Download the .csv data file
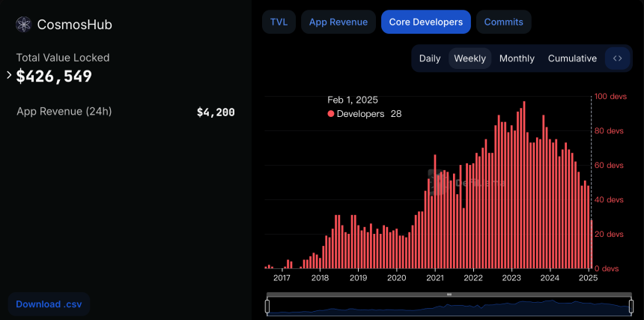The height and width of the screenshot is (320, 644). pos(49,304)
